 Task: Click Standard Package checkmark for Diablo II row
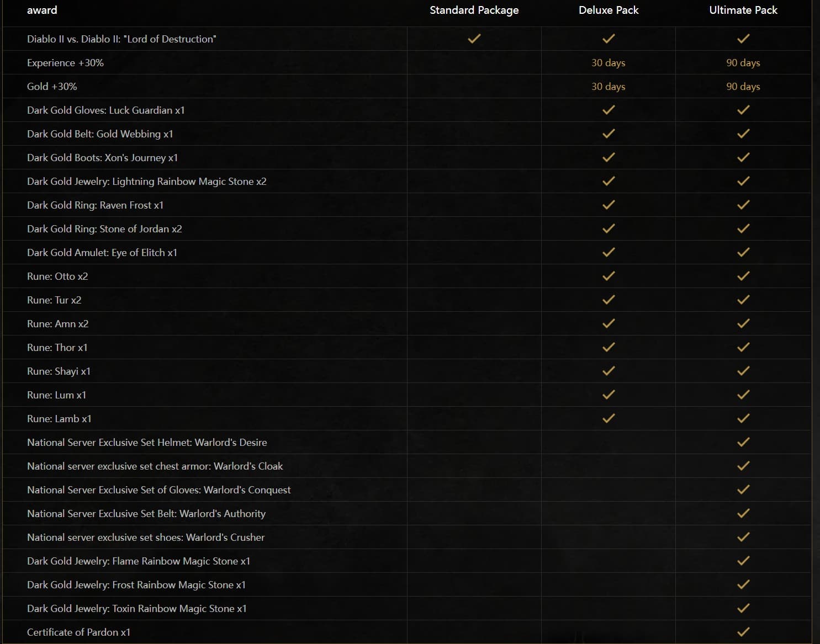click(474, 39)
